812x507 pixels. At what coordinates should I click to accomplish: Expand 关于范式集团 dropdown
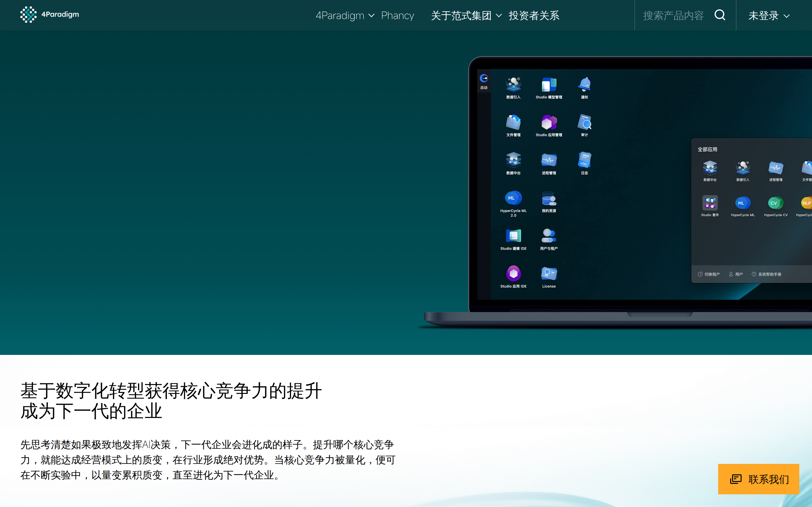point(466,16)
